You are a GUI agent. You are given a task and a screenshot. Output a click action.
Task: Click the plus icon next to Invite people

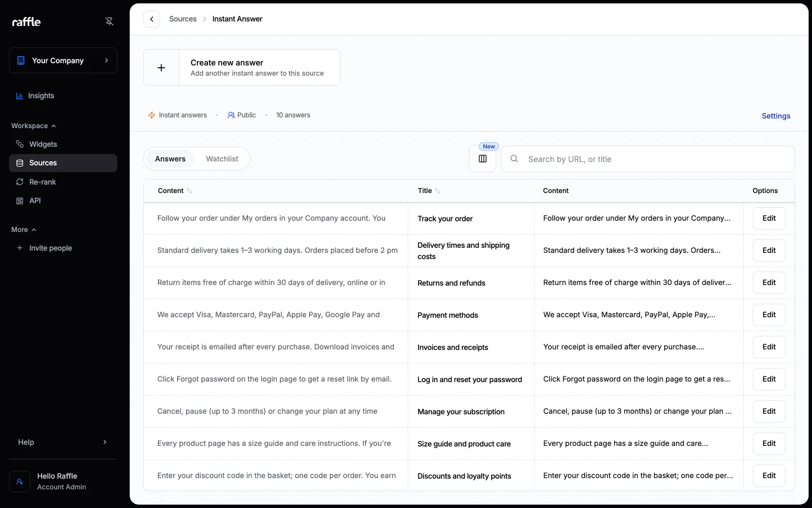20,248
